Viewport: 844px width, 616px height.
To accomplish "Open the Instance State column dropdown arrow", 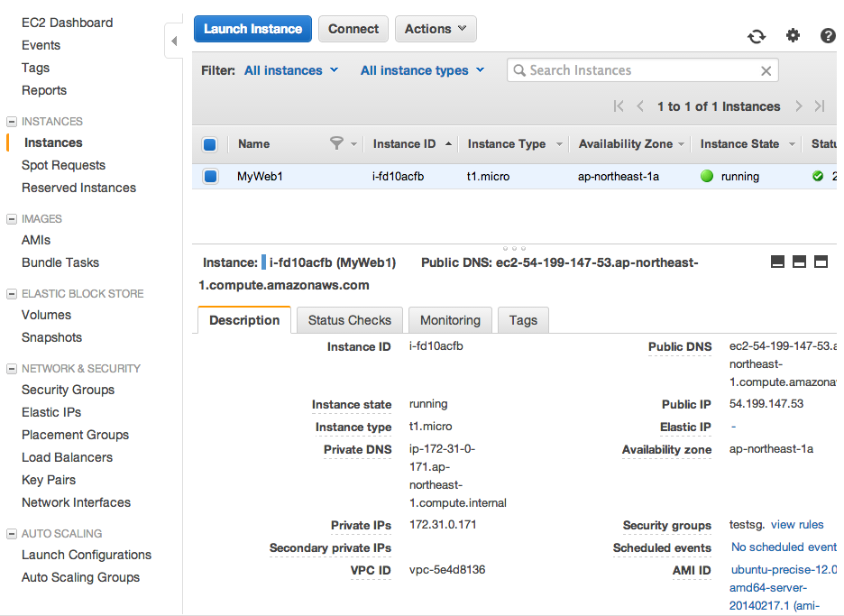I will click(792, 144).
